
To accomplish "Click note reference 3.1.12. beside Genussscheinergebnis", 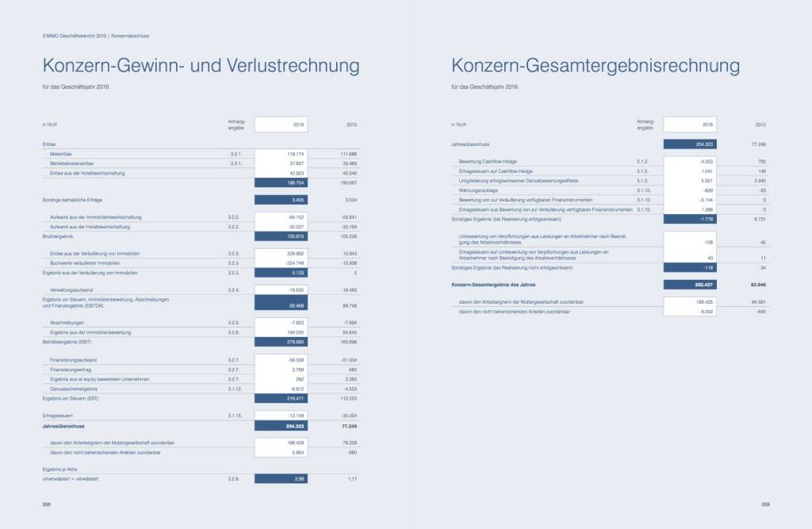I will pyautogui.click(x=236, y=389).
